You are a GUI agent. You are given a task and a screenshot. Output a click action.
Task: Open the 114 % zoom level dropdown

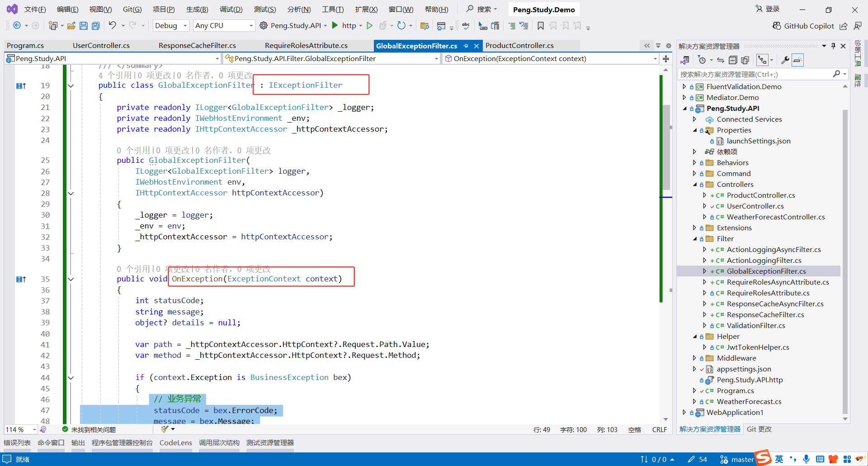(21, 429)
